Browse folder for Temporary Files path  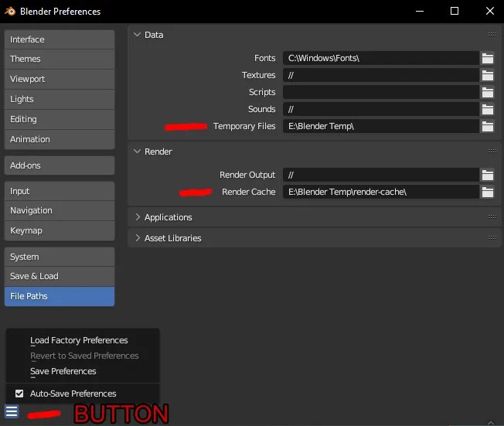click(x=487, y=126)
